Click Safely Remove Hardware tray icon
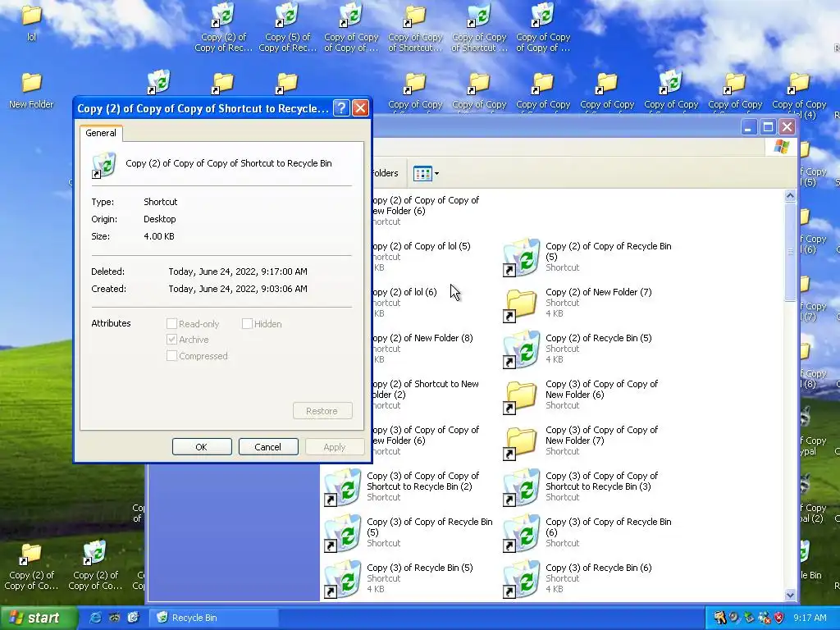This screenshot has width=840, height=630. [749, 618]
